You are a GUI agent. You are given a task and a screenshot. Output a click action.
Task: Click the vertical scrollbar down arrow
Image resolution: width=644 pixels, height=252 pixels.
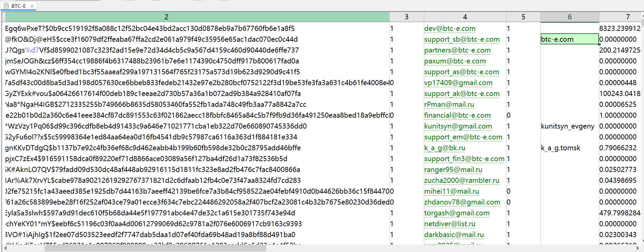(642, 241)
